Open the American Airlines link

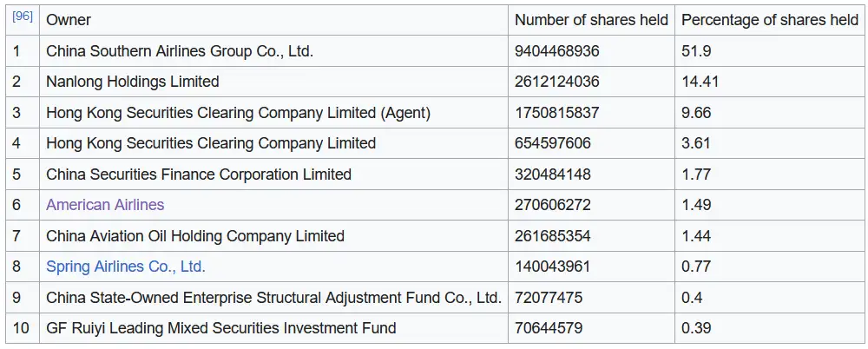point(105,205)
